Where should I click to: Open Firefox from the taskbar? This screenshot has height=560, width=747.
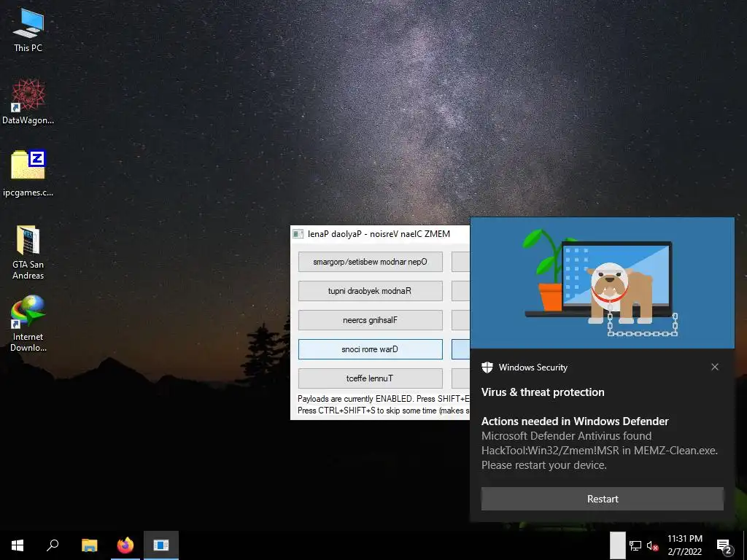point(125,545)
